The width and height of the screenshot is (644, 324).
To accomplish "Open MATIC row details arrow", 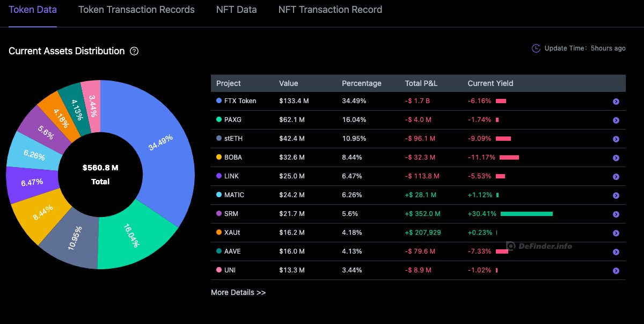I will click(616, 196).
